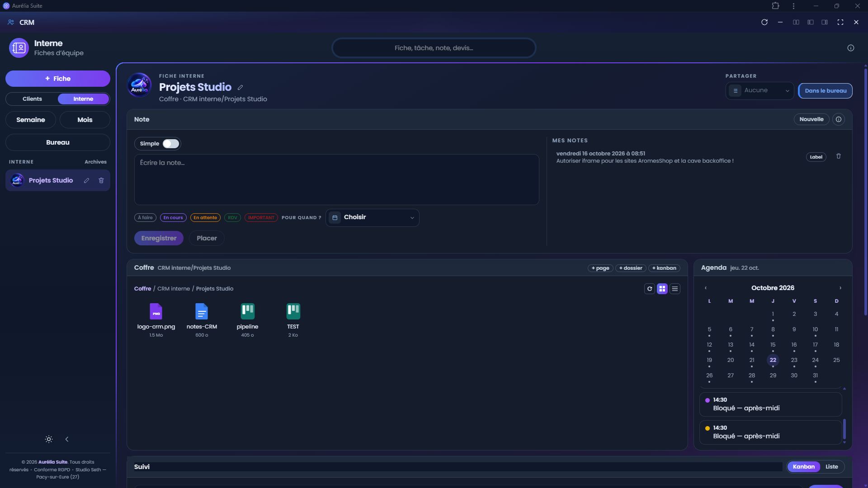This screenshot has height=488, width=868.
Task: Switch Suivi to Liste view
Action: point(831,467)
